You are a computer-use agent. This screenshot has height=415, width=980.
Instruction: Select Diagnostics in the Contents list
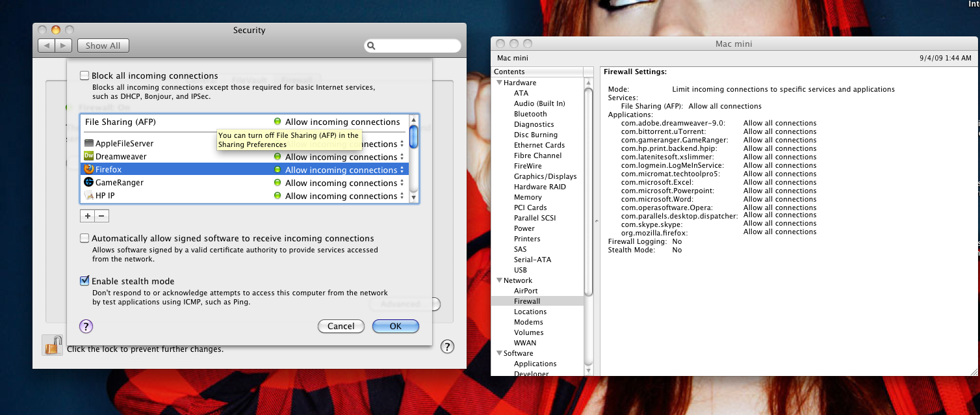tap(534, 124)
